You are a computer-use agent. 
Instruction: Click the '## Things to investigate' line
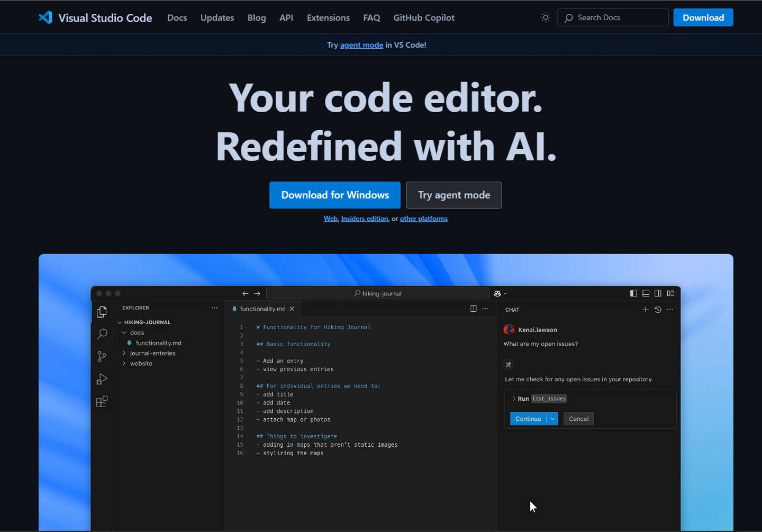coord(296,436)
